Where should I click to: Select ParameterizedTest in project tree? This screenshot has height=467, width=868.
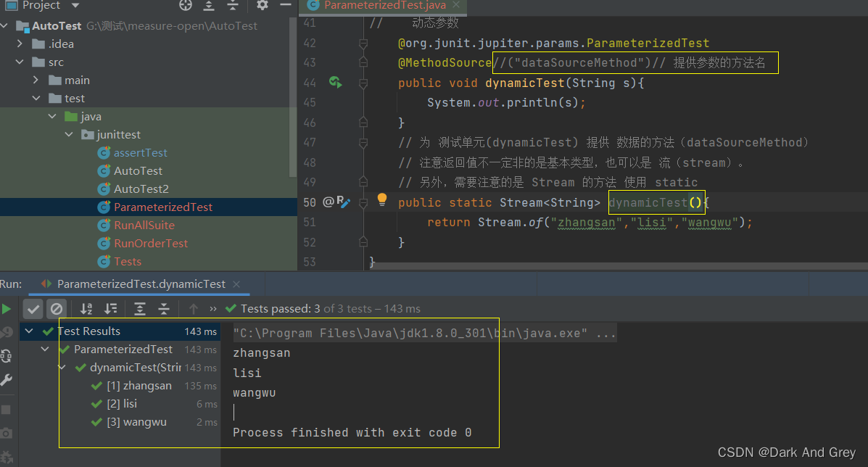click(x=162, y=207)
